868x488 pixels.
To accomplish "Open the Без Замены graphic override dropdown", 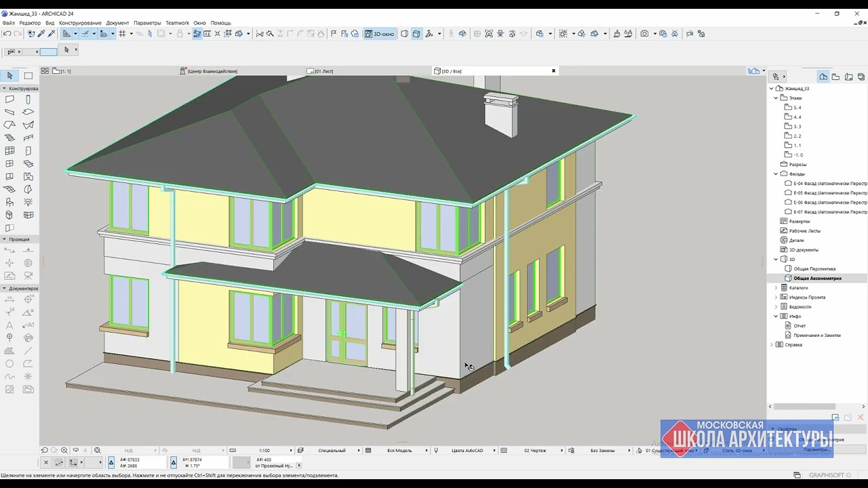I will [x=602, y=450].
